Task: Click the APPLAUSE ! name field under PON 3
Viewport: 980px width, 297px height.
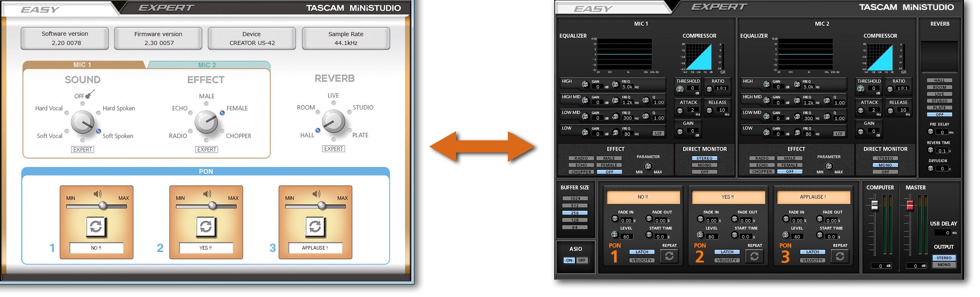Action: pyautogui.click(x=315, y=248)
